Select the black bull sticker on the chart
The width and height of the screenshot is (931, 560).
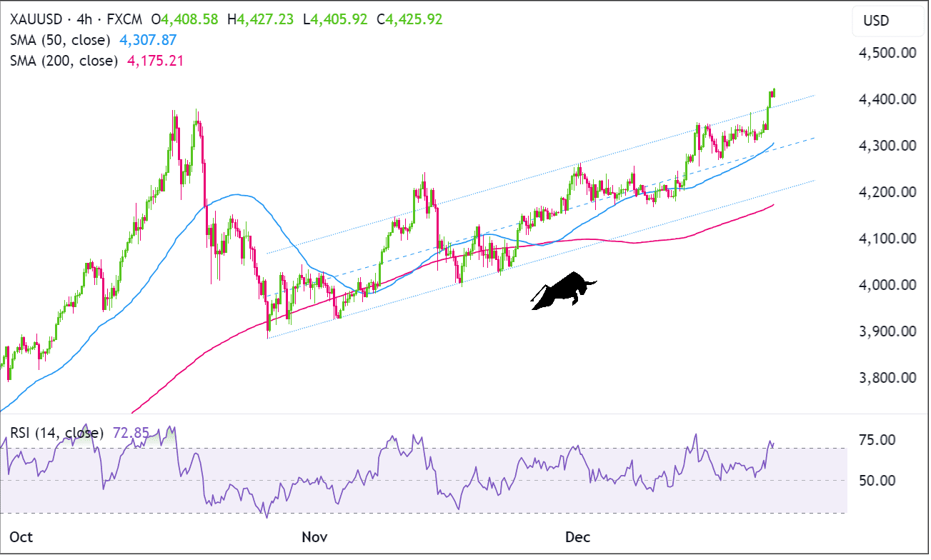(568, 291)
